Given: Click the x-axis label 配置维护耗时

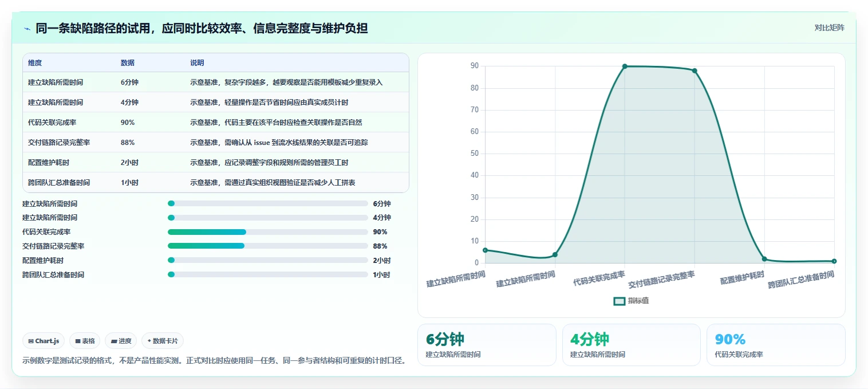Looking at the screenshot, I should 743,278.
